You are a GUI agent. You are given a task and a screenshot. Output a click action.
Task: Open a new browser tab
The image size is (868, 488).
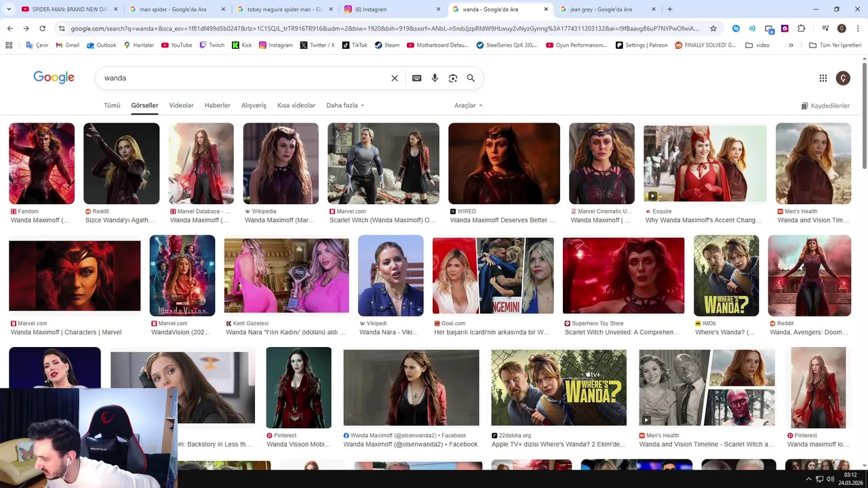tap(670, 9)
